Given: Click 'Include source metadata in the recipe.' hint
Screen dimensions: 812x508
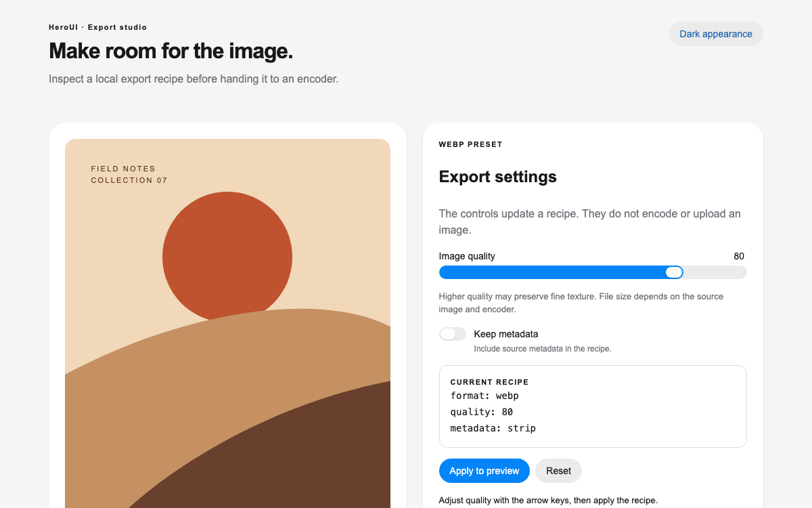Looking at the screenshot, I should (x=543, y=349).
